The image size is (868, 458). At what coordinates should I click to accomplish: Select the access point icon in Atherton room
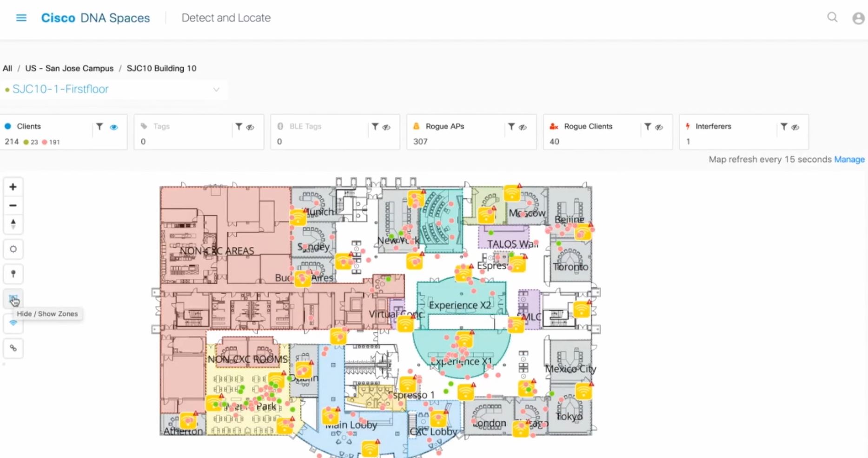tap(188, 420)
